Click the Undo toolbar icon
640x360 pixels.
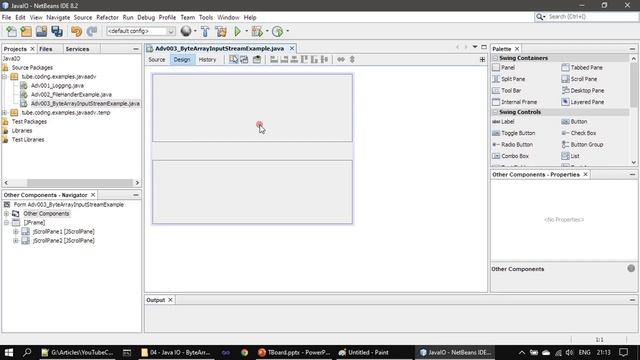click(x=76, y=31)
